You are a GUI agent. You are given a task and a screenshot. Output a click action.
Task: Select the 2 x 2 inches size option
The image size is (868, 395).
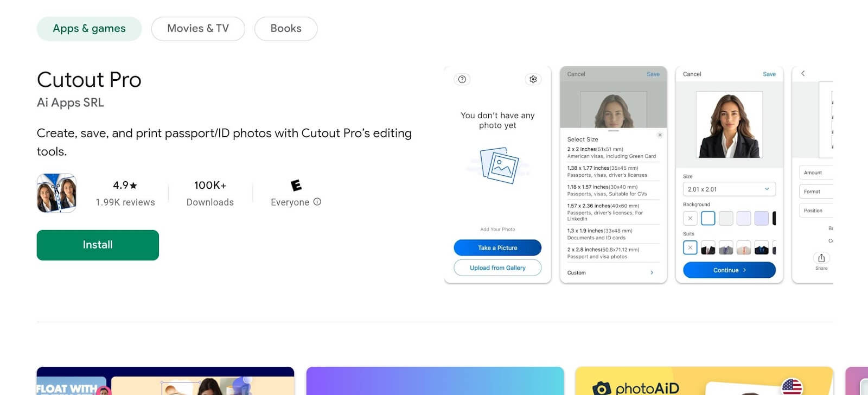point(613,152)
